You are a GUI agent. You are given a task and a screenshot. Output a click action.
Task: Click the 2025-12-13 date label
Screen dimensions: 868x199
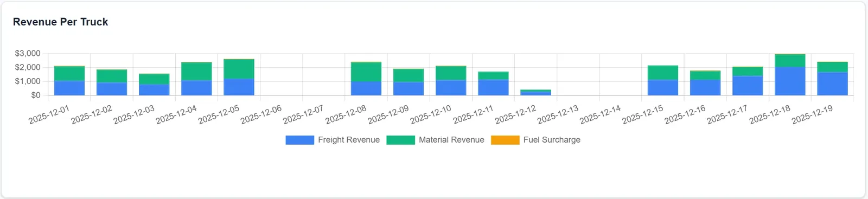point(558,114)
